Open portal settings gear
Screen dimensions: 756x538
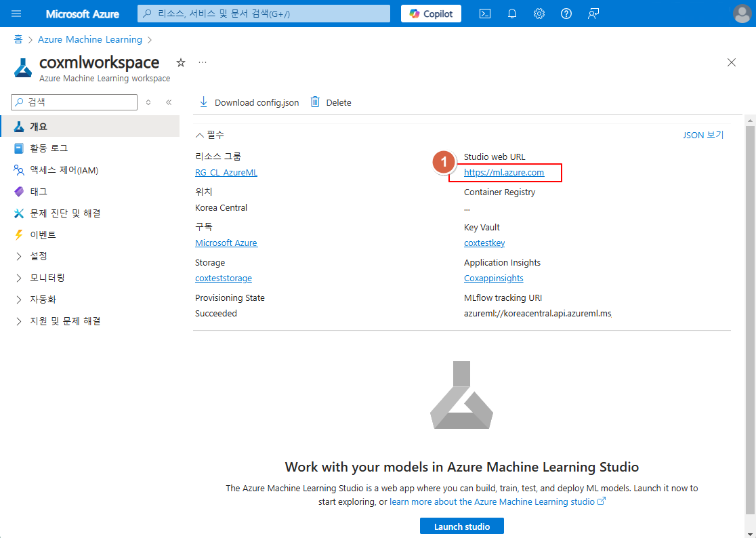tap(539, 14)
